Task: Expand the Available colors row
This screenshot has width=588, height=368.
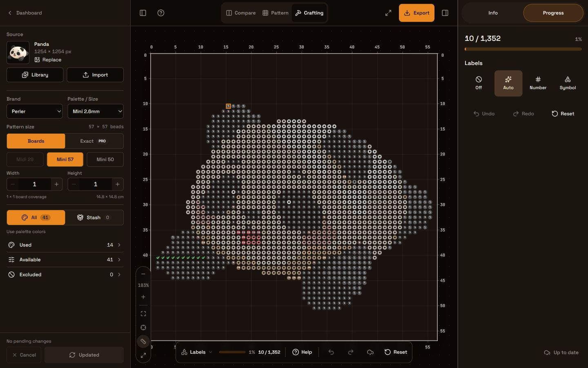Action: click(x=65, y=260)
